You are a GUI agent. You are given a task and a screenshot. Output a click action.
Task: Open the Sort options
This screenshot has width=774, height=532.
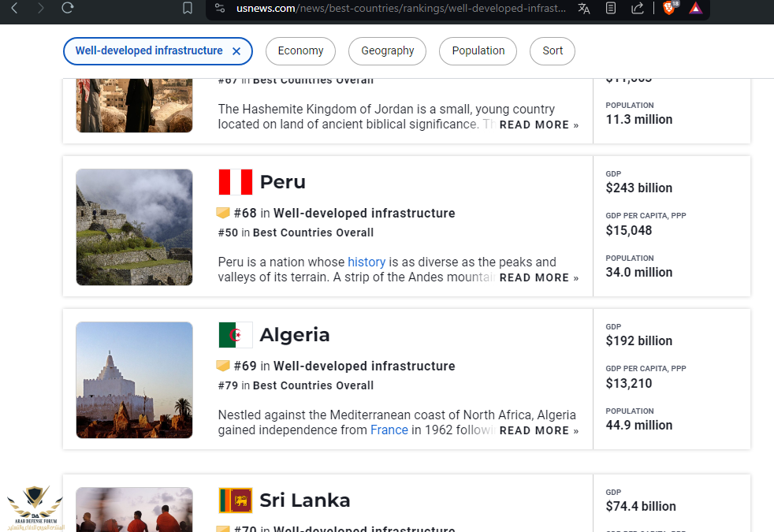tap(552, 50)
